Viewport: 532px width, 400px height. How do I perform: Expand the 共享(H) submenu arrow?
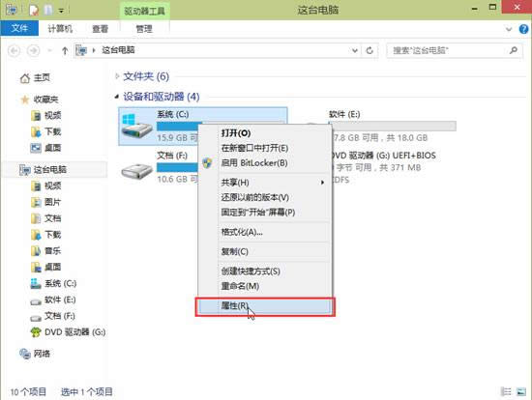[323, 183]
